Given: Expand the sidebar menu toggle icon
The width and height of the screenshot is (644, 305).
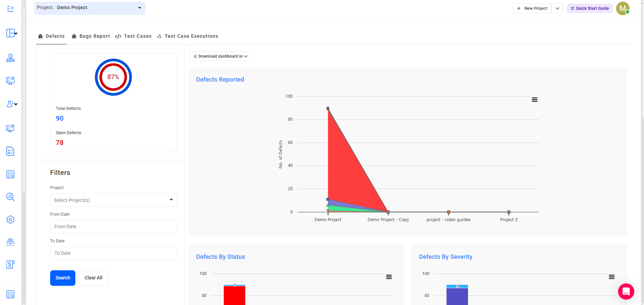Looking at the screenshot, I should tap(10, 9).
